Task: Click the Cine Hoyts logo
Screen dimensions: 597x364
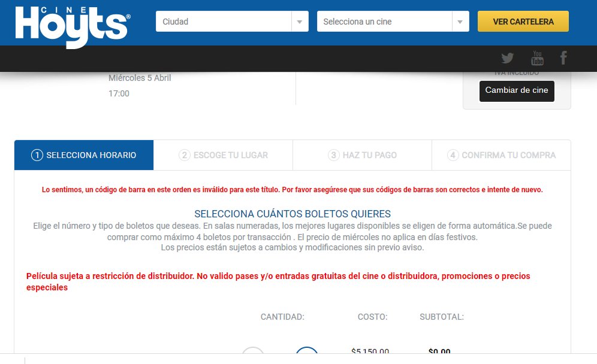Action: coord(73,26)
